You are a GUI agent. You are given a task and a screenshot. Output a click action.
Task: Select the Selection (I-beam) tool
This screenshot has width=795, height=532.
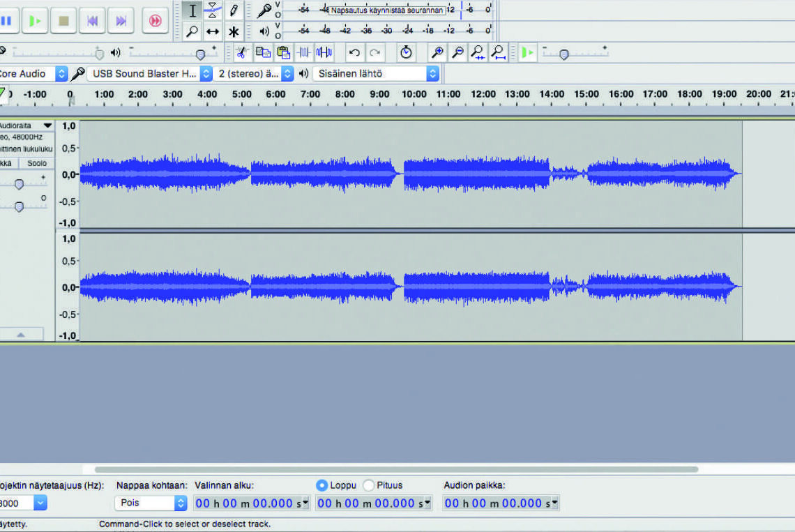[x=192, y=11]
